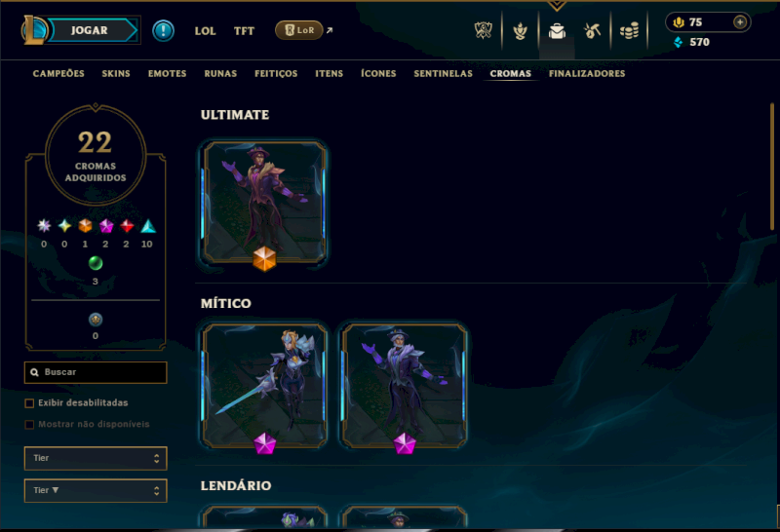Viewport: 780px width, 532px height.
Task: Expand the first Tier dropdown
Action: click(96, 458)
